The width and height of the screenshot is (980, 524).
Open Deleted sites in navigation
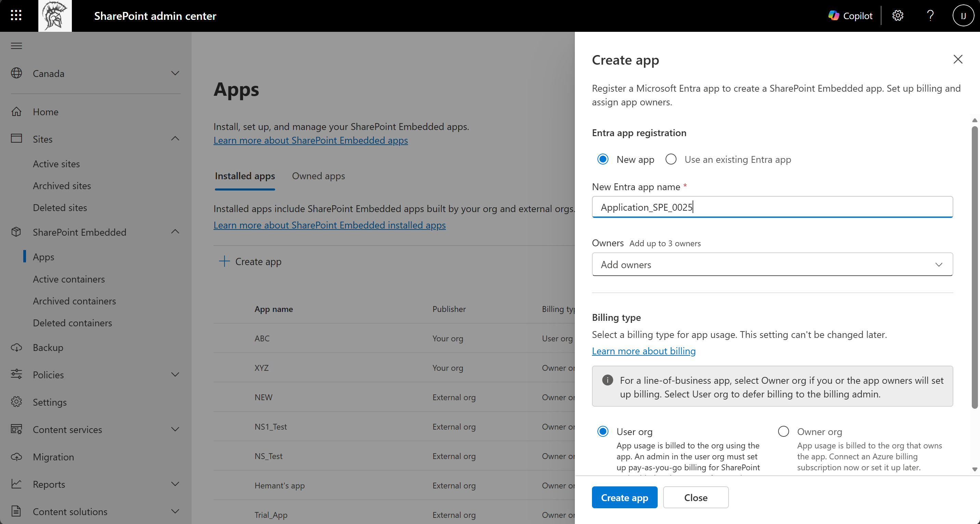pyautogui.click(x=60, y=208)
